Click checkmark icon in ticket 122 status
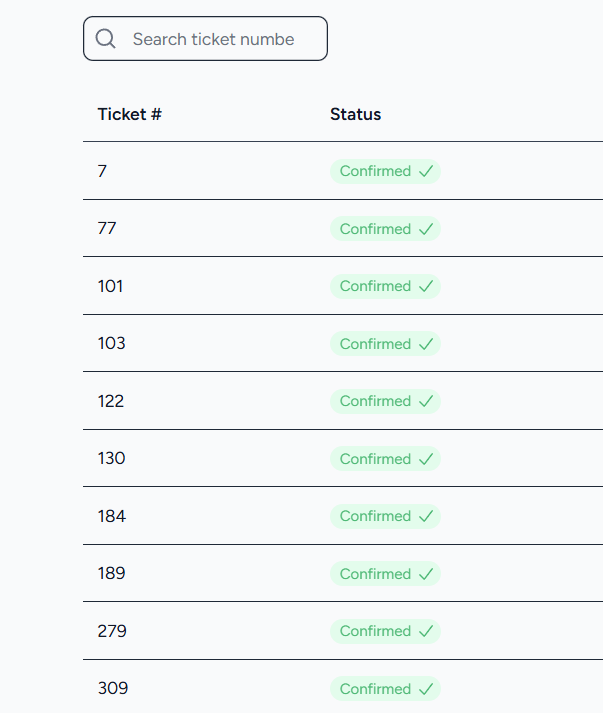The image size is (603, 713). click(x=426, y=402)
